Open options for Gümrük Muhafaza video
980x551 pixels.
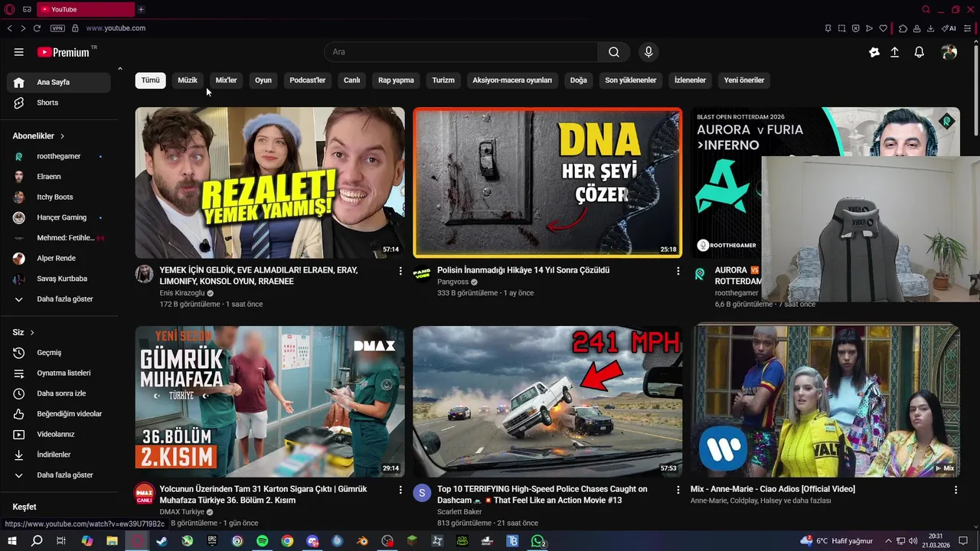[400, 490]
